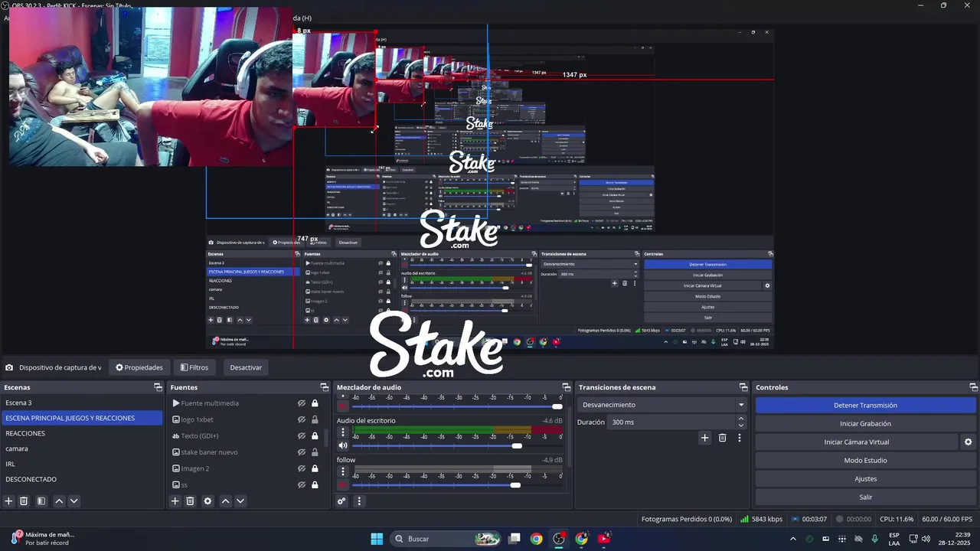
Task: Select the REACCIONES scene
Action: (x=82, y=433)
